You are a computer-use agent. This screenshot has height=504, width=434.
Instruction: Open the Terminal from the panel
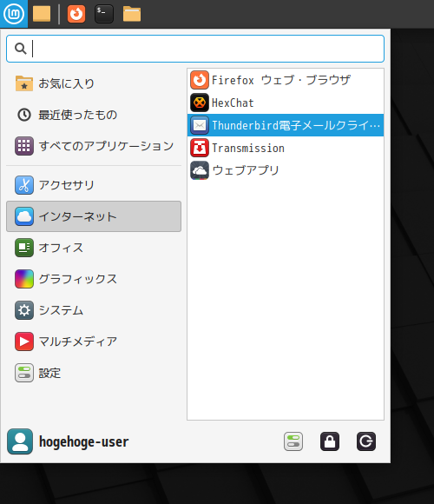click(104, 14)
